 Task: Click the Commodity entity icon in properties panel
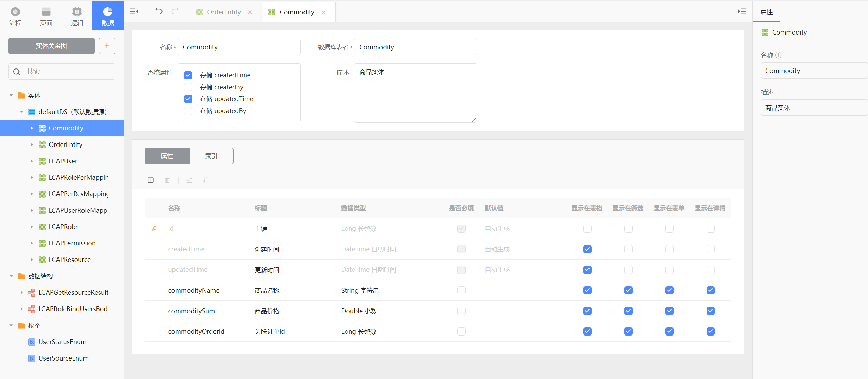point(765,33)
